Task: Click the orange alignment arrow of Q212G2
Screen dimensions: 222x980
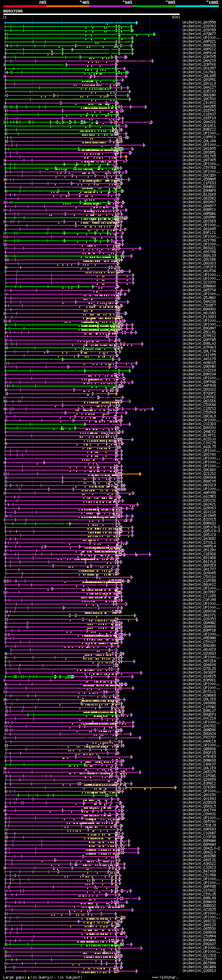Action: pos(132,474)
